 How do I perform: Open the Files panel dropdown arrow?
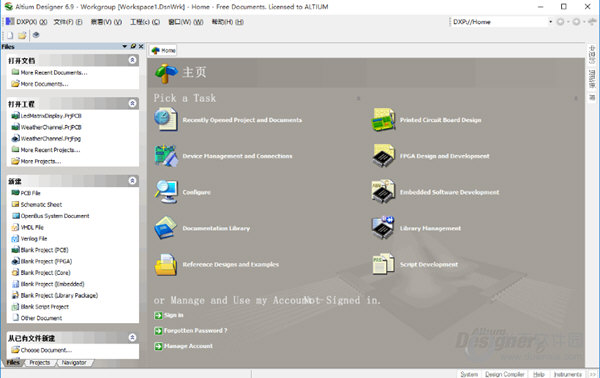[x=124, y=46]
